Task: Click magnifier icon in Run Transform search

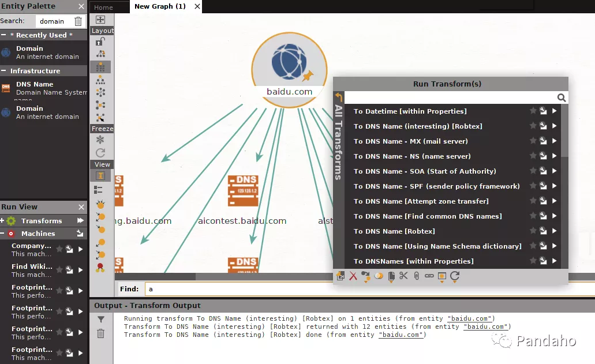Action: (x=561, y=98)
